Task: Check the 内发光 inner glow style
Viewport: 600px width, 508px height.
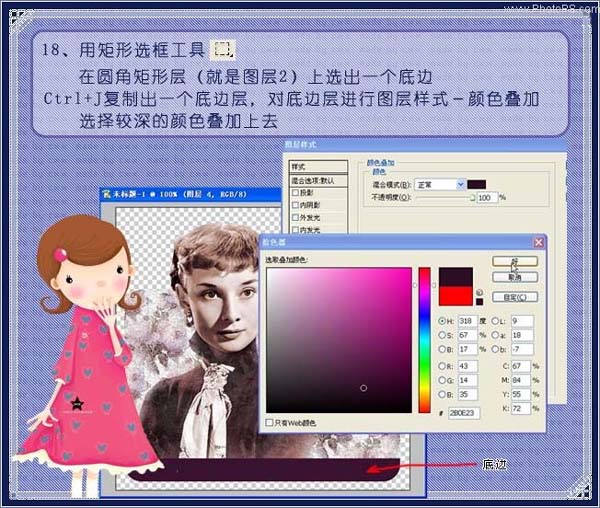Action: click(295, 230)
